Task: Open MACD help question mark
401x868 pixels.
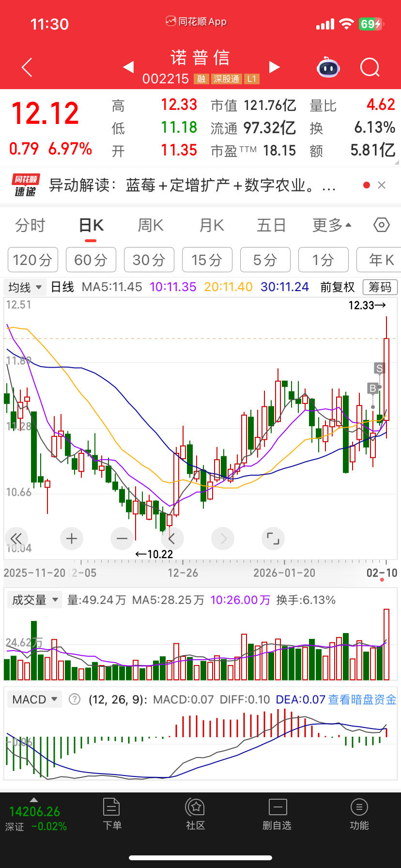Action: pyautogui.click(x=75, y=699)
